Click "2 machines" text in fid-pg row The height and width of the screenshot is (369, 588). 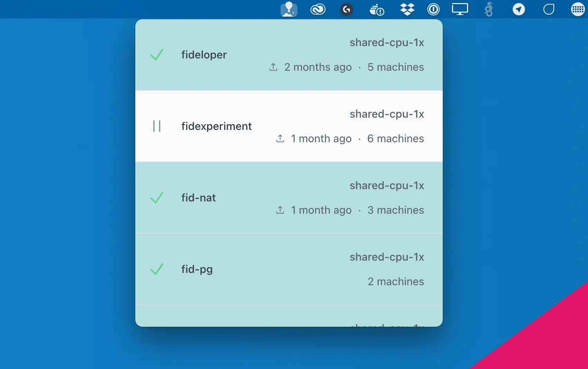point(396,281)
